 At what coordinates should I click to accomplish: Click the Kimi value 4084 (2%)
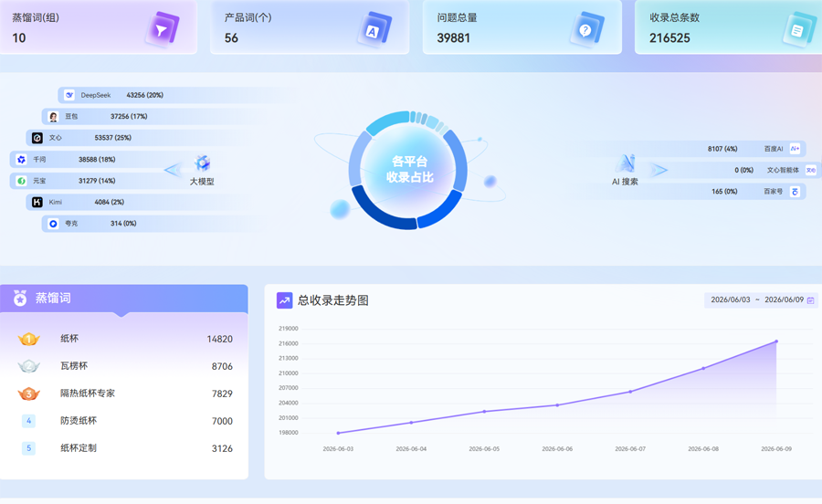[x=109, y=202]
